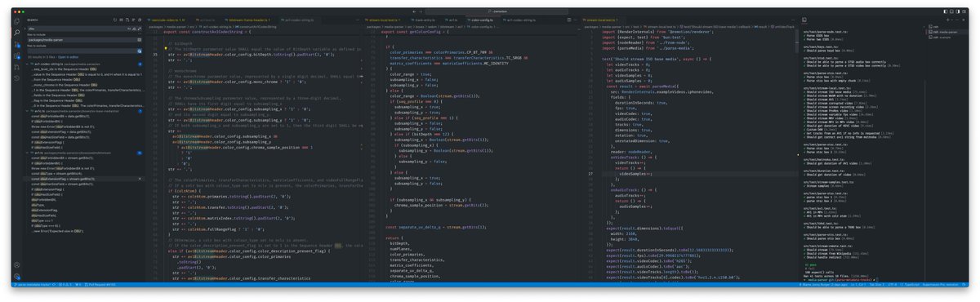Switch to reencode-video.ts tab in first group

point(167,20)
